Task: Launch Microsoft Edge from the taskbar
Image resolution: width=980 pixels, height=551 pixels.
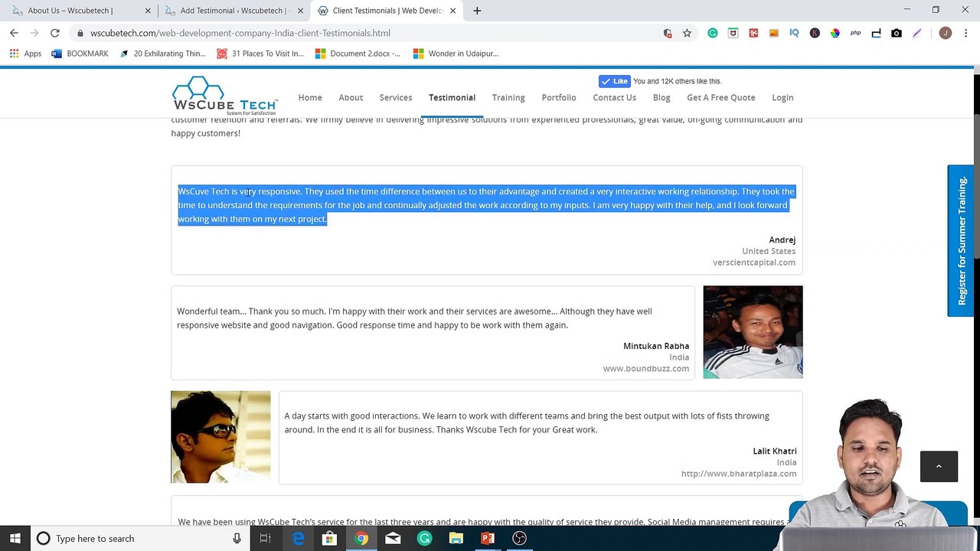Action: (298, 539)
